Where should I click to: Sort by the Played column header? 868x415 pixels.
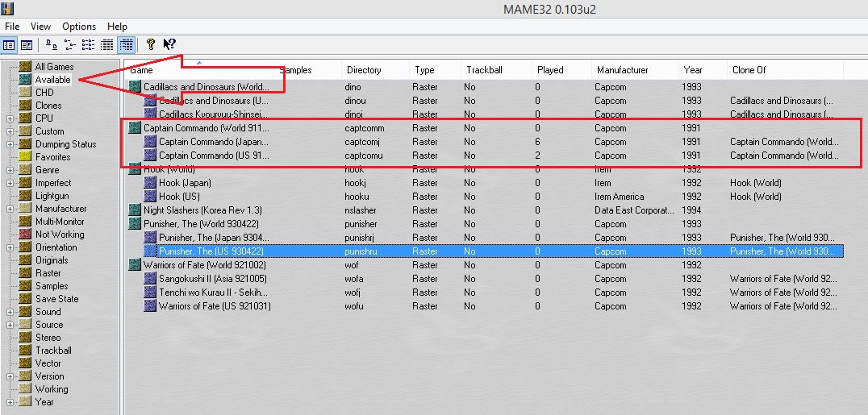tap(561, 70)
